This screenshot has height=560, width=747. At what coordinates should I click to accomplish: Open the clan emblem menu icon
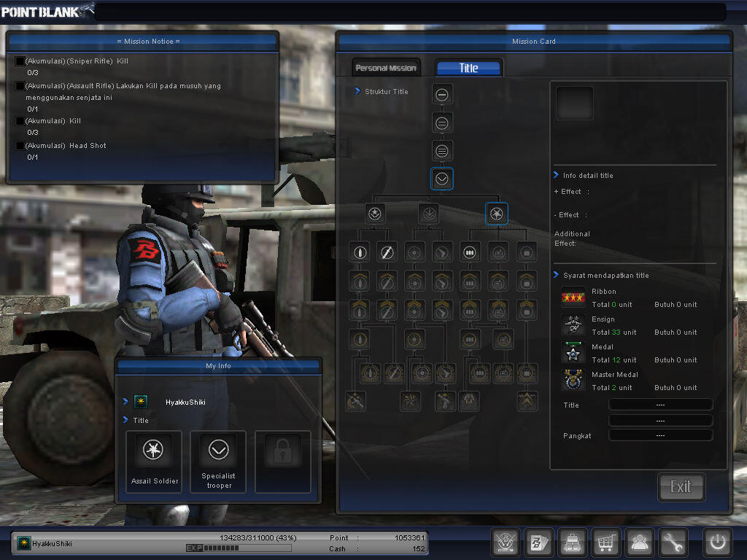505,542
